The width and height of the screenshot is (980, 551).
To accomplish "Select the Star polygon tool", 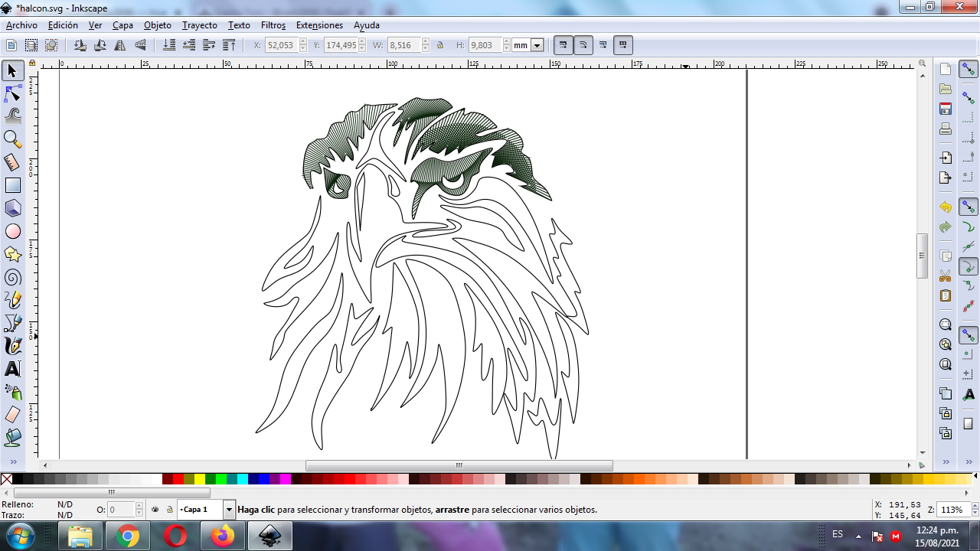I will tap(12, 254).
